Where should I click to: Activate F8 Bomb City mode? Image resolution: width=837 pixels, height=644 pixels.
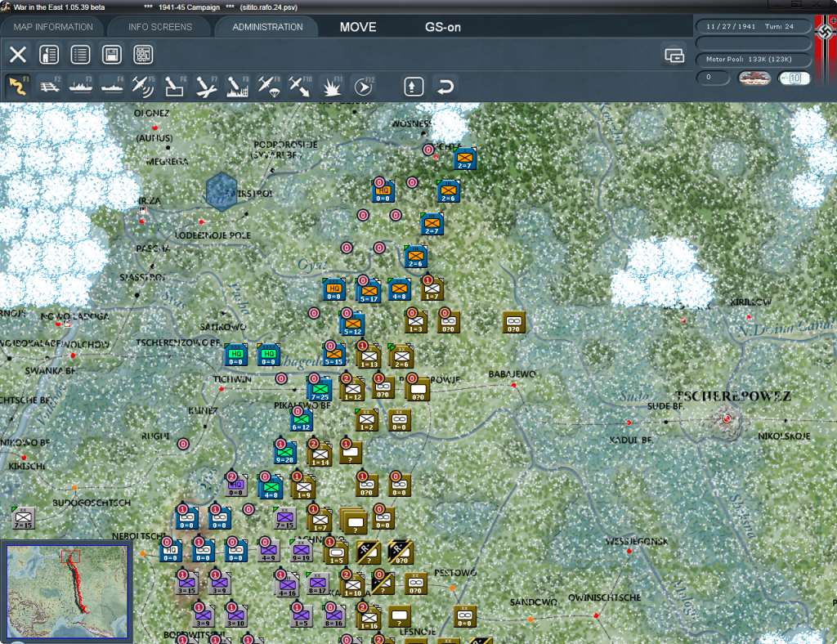[x=237, y=87]
